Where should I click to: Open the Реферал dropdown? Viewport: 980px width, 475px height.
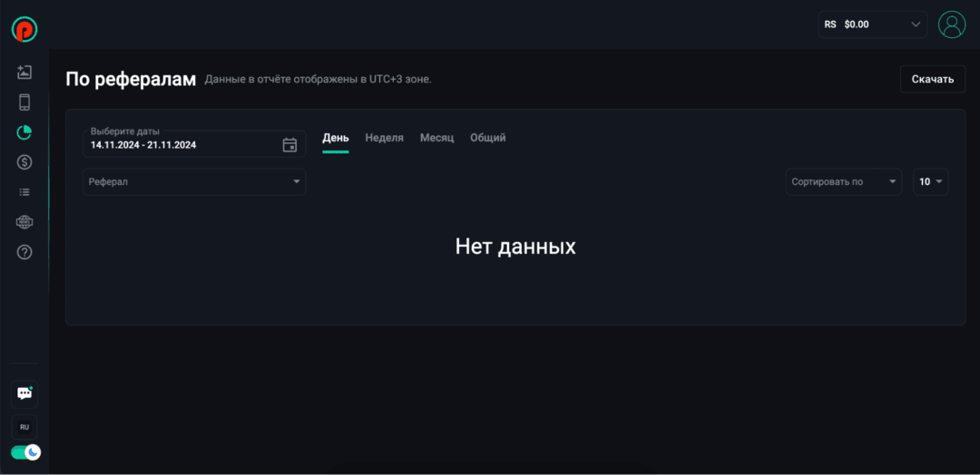click(x=194, y=182)
